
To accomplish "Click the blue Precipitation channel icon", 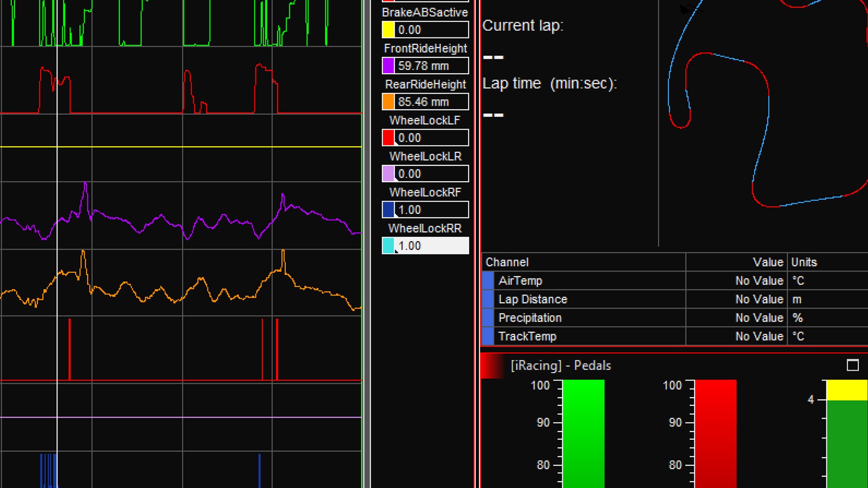I will pyautogui.click(x=487, y=318).
